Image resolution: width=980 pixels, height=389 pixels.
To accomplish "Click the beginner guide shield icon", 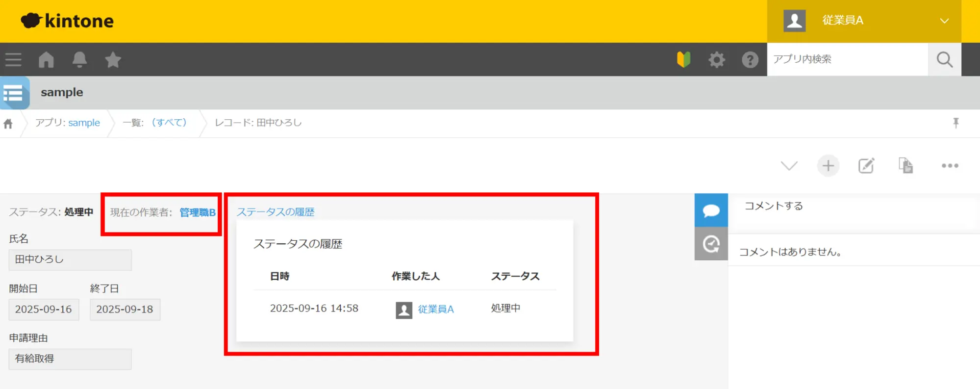I will pyautogui.click(x=683, y=60).
